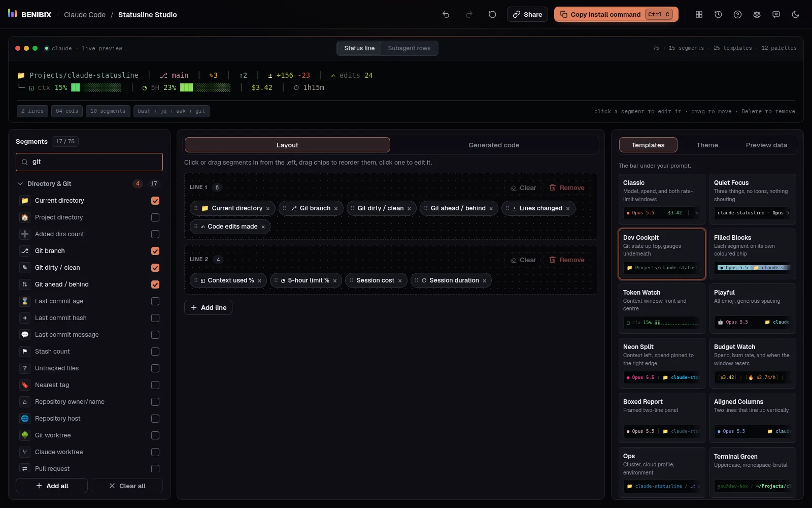Image resolution: width=812 pixels, height=508 pixels.
Task: Click the redo arrow icon
Action: point(469,15)
